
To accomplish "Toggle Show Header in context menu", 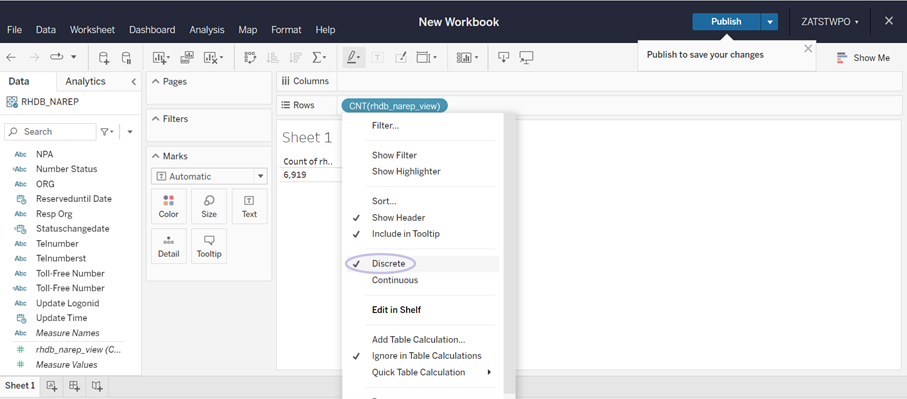I will pos(399,217).
